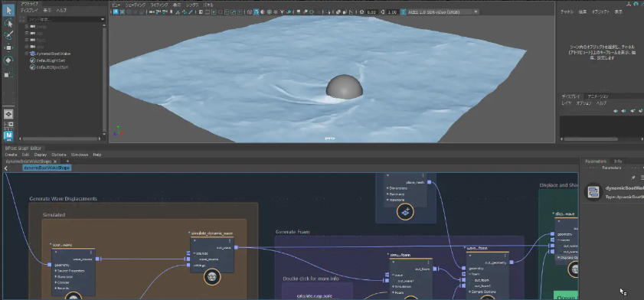Select defaultLightSet in the Outliner
This screenshot has width=644, height=300.
(51, 60)
